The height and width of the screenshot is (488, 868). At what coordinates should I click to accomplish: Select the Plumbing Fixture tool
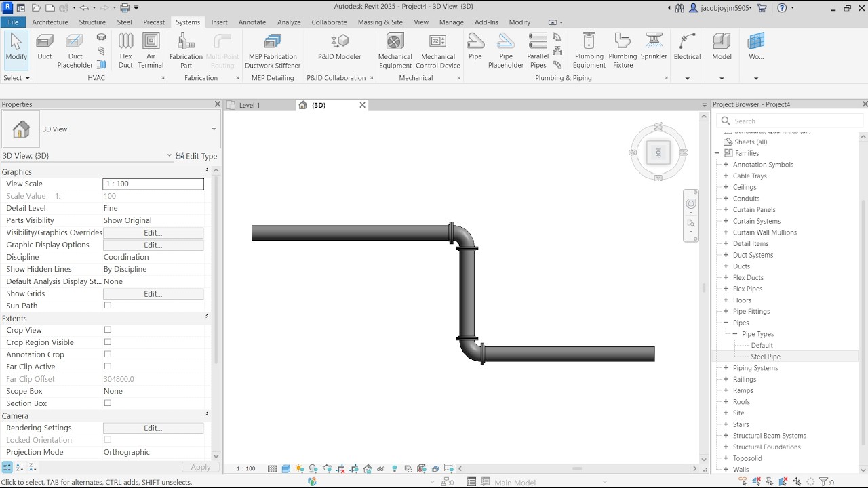click(x=623, y=51)
